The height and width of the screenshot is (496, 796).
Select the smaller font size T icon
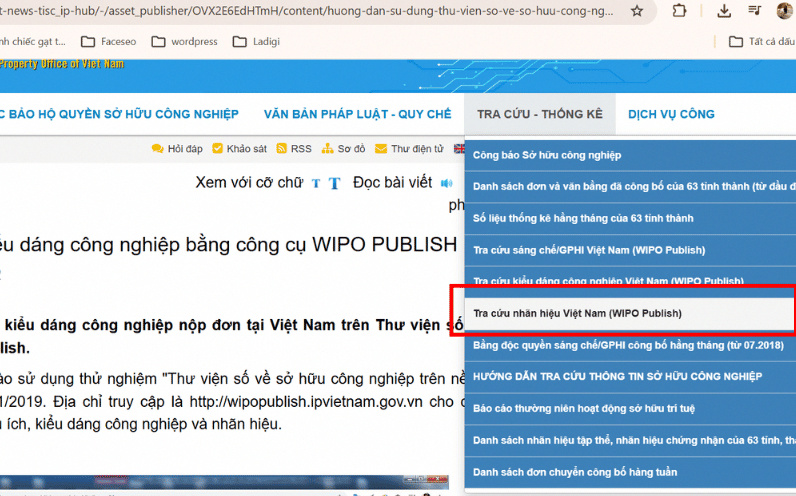[316, 183]
